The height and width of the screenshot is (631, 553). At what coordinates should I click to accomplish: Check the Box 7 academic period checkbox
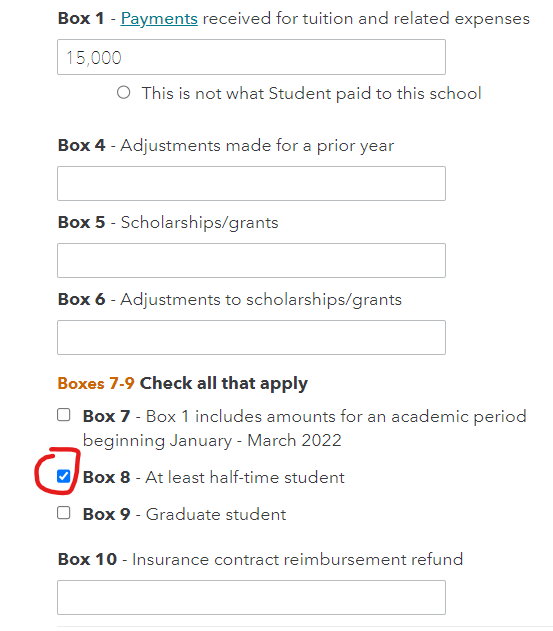click(x=64, y=414)
